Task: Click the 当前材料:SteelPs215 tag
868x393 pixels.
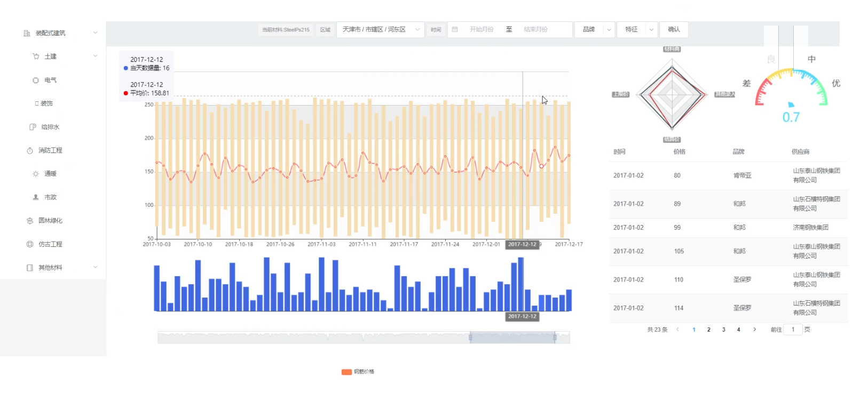Action: pyautogui.click(x=286, y=30)
